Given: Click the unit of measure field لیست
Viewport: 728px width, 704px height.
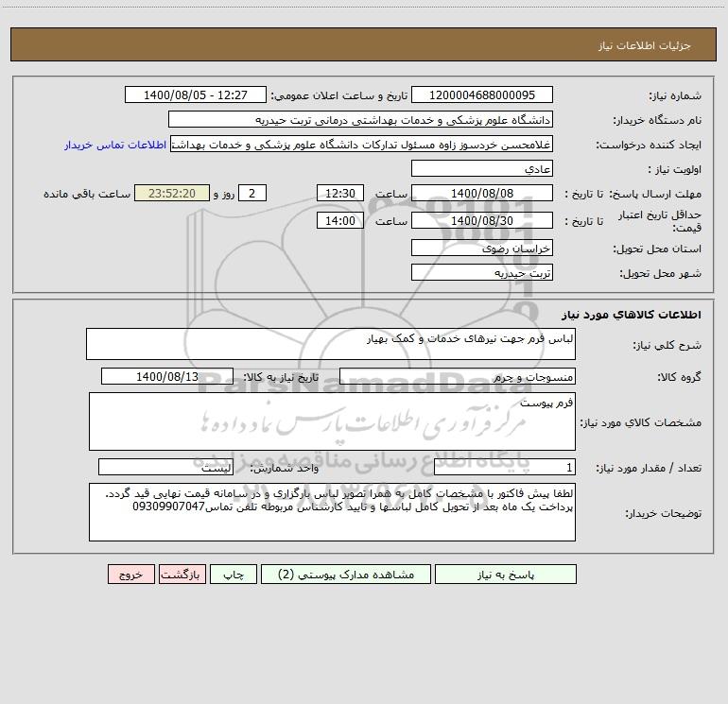Looking at the screenshot, I should point(165,468).
